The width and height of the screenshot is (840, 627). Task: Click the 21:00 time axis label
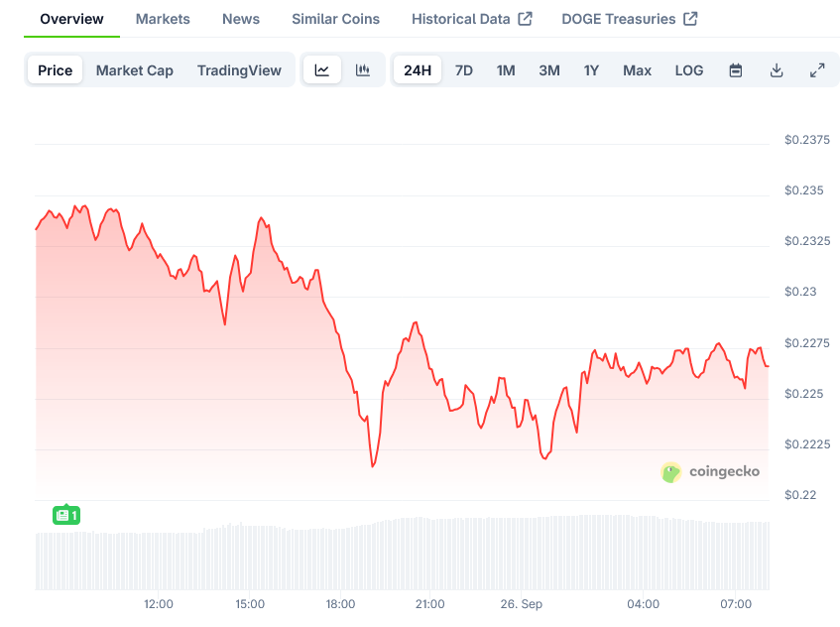[x=430, y=604]
